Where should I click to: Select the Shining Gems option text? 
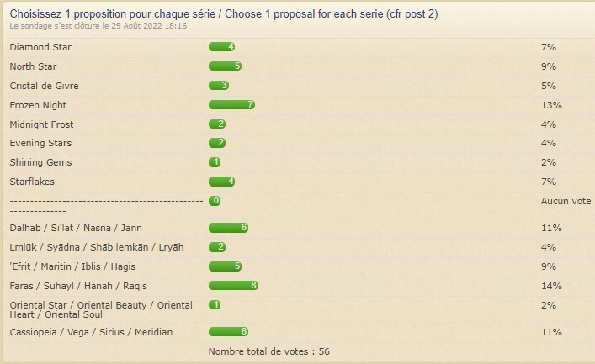40,162
